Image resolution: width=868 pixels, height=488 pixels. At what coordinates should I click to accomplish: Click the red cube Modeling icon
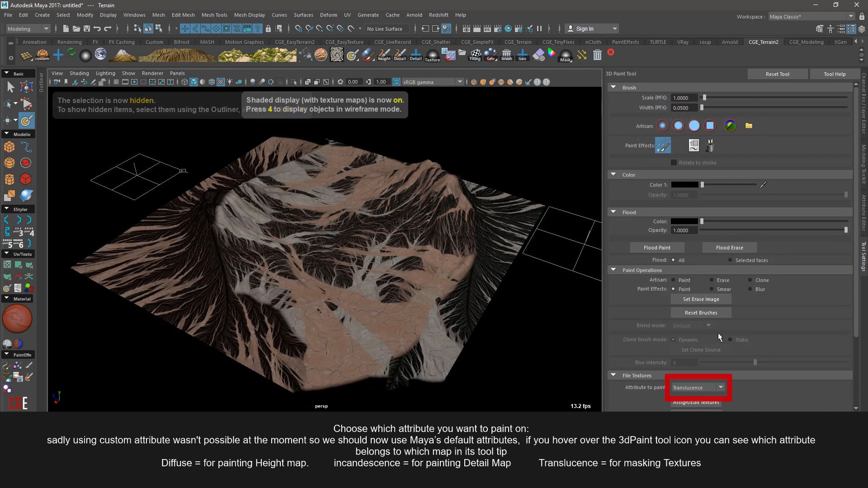point(26,179)
